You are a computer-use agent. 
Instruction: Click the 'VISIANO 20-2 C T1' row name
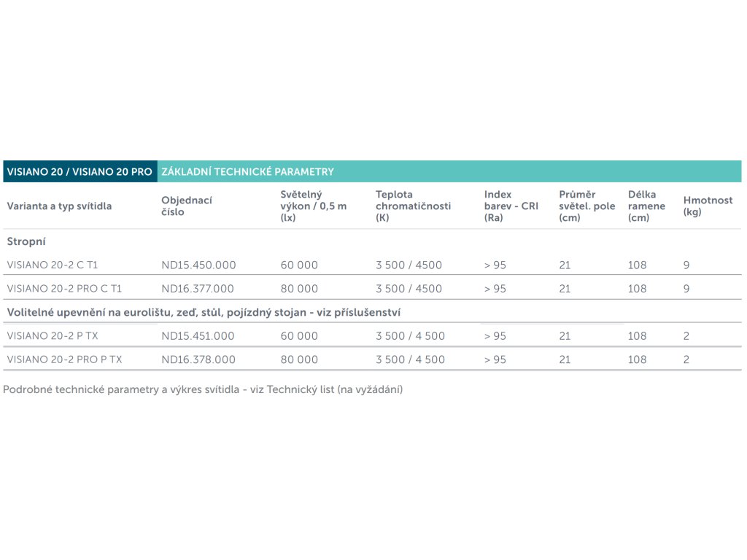[x=53, y=265]
